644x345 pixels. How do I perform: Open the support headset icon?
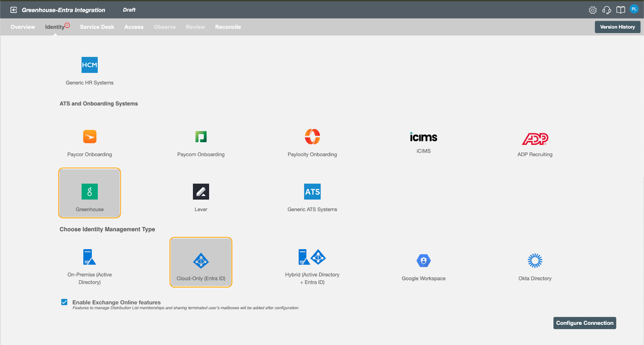coord(607,10)
